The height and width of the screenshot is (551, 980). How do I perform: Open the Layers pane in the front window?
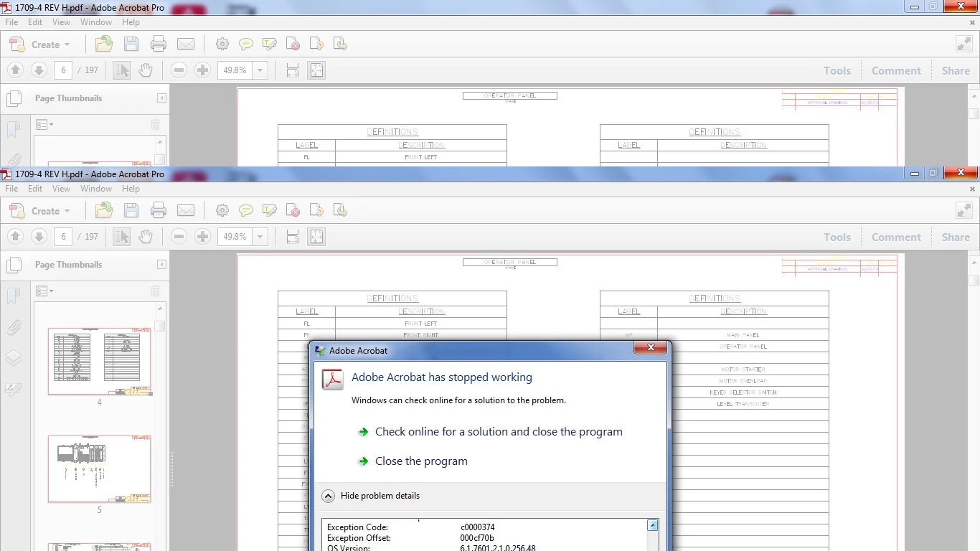(14, 357)
